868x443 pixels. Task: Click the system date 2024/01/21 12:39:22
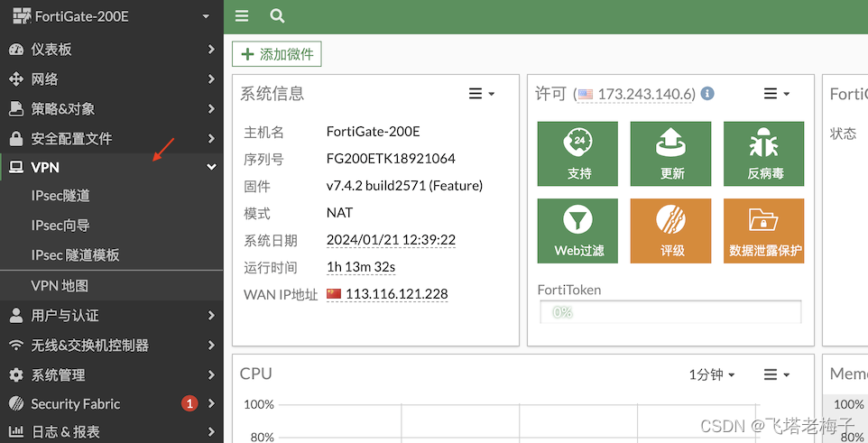(391, 240)
